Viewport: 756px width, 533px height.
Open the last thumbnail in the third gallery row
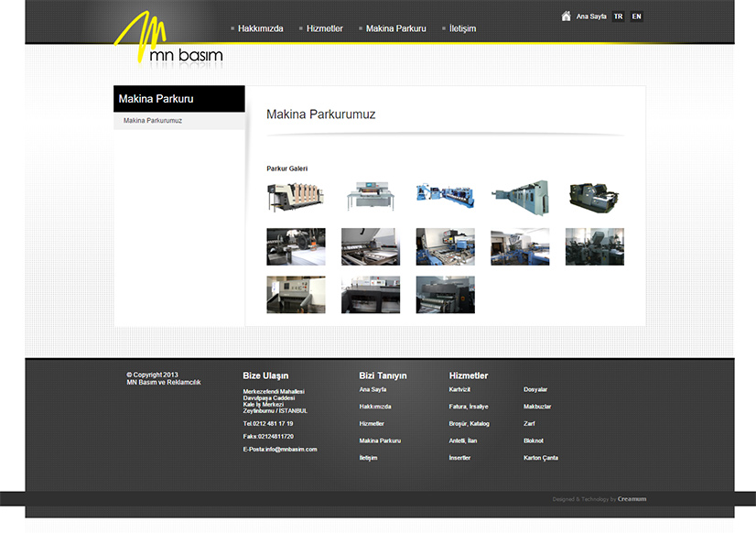point(445,295)
